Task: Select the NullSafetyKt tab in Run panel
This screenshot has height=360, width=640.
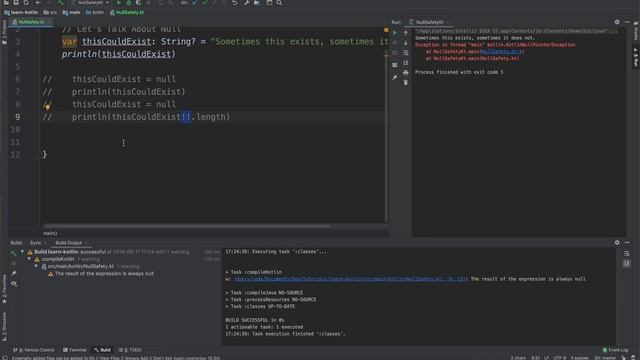Action: [x=429, y=22]
